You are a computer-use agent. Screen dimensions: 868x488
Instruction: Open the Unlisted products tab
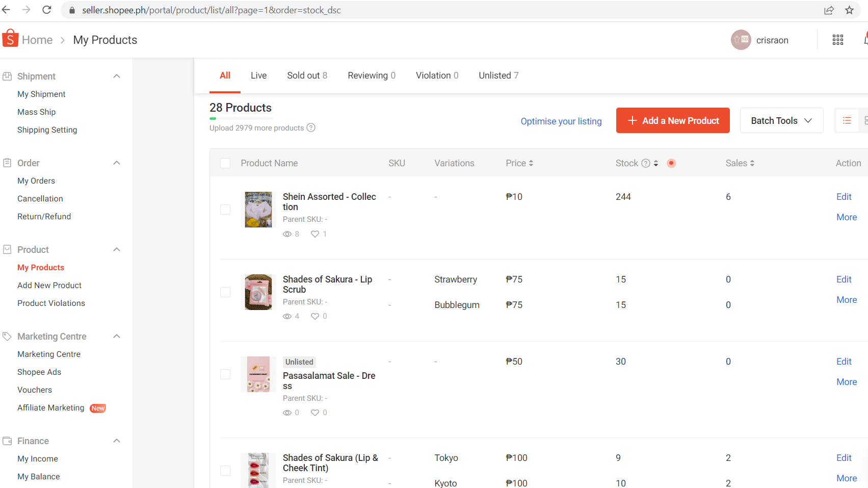[x=498, y=75]
